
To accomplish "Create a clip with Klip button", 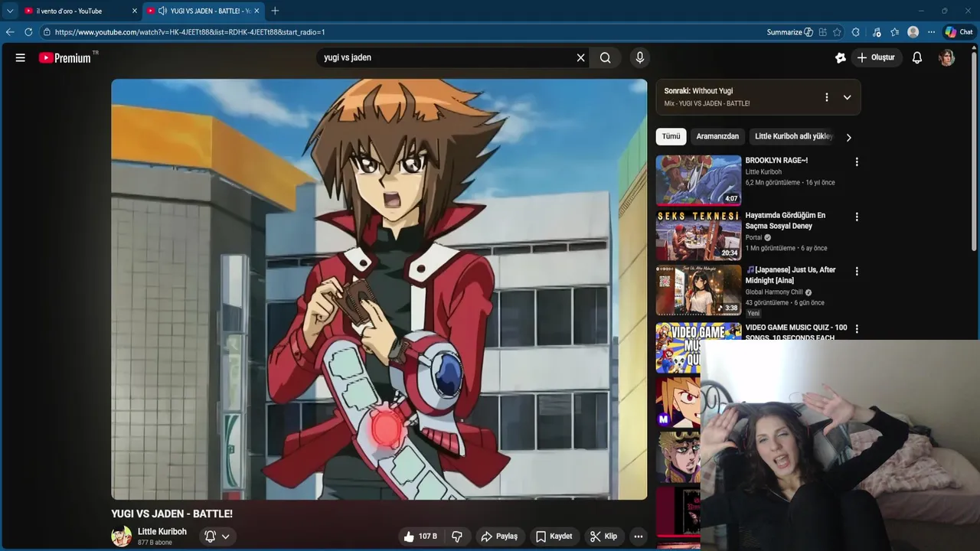I will tap(603, 536).
